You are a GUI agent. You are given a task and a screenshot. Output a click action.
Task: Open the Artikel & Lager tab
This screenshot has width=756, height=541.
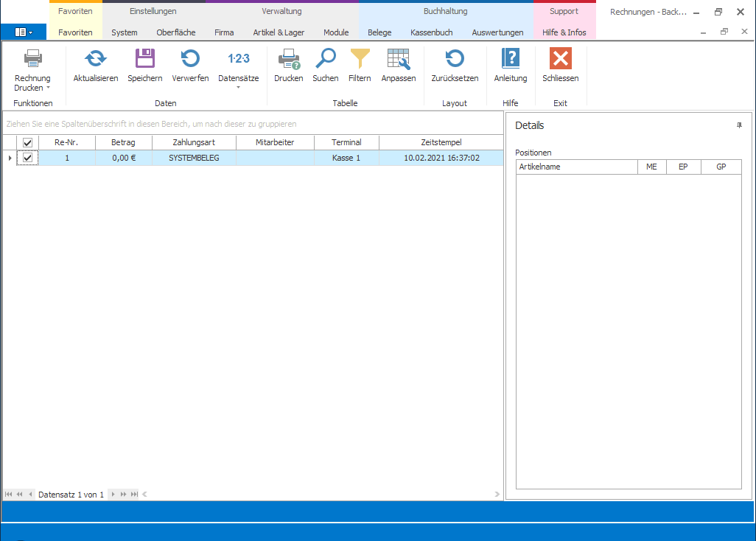click(279, 32)
